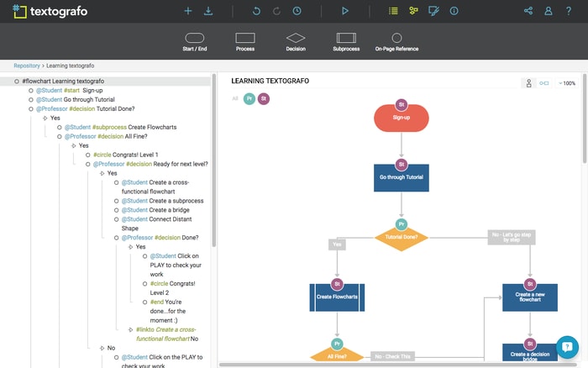588x368 pixels.
Task: Select '@Professor #decision Tutorial Done?' row
Action: point(85,108)
